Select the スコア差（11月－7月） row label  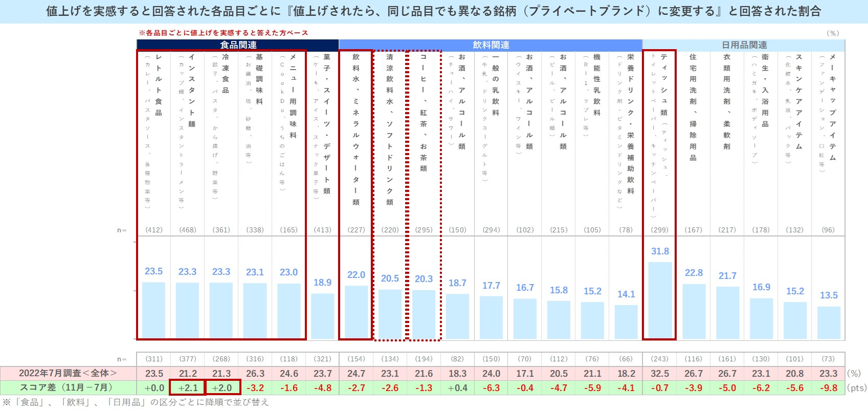(68, 387)
